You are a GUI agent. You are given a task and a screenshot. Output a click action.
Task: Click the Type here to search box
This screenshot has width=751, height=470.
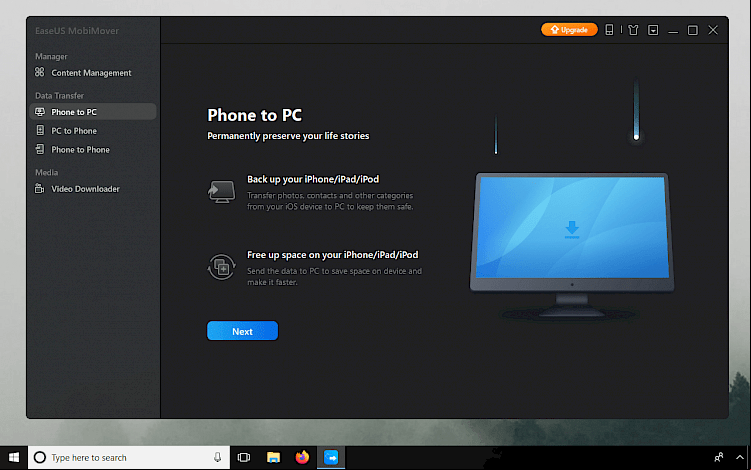tap(129, 458)
